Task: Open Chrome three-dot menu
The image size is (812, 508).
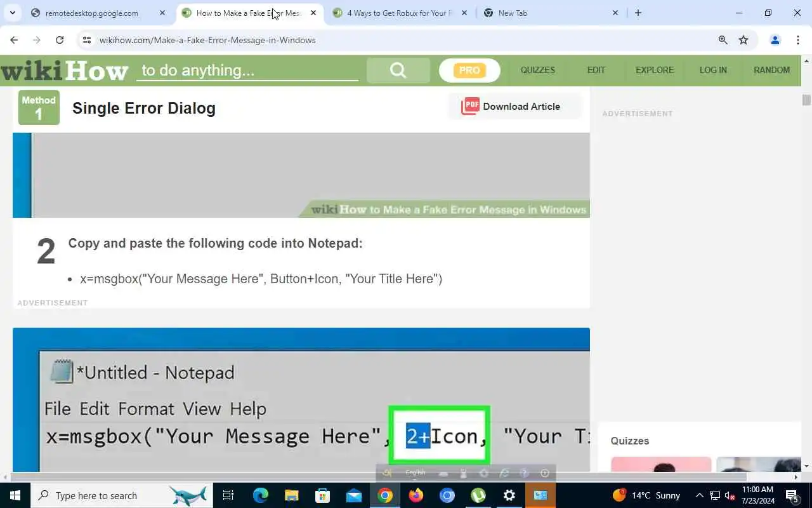Action: (797, 40)
